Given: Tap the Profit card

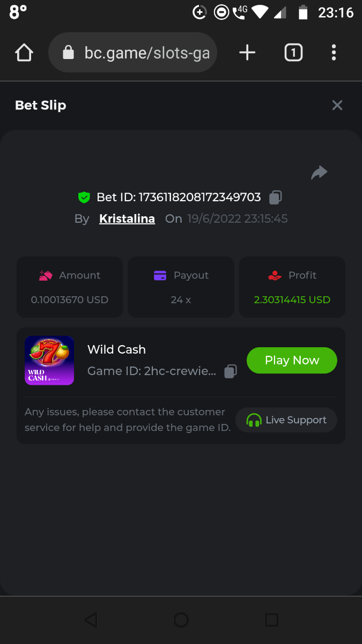Looking at the screenshot, I should 292,287.
